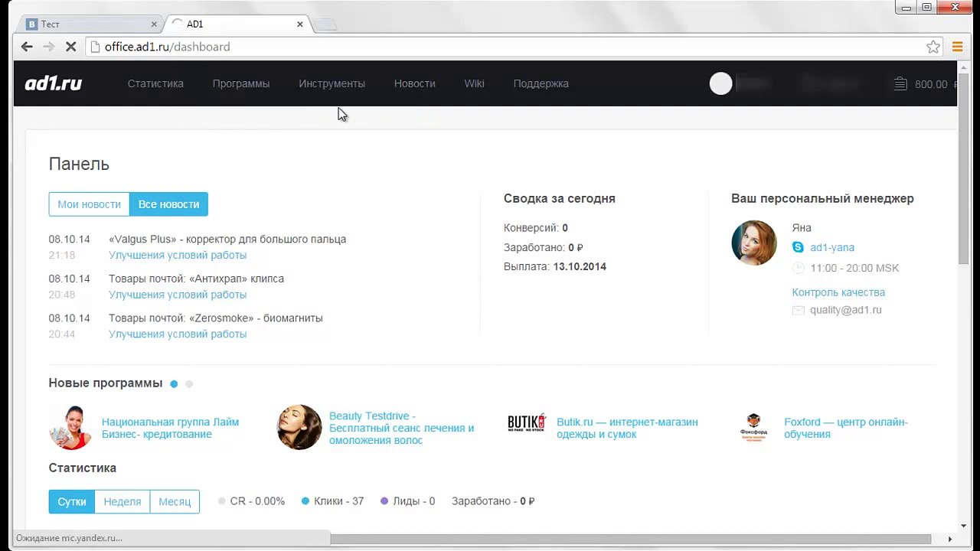The image size is (980, 551).
Task: Open Chrome hamburger menu
Action: [x=957, y=47]
